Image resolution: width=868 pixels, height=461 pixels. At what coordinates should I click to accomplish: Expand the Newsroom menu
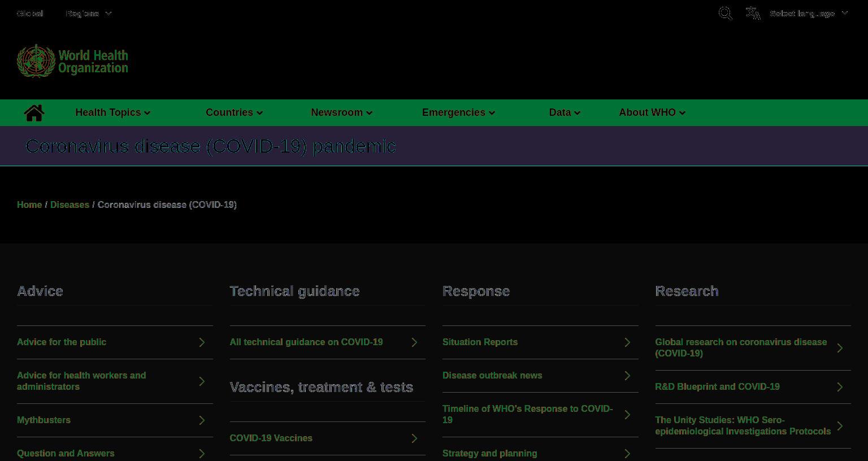click(342, 112)
